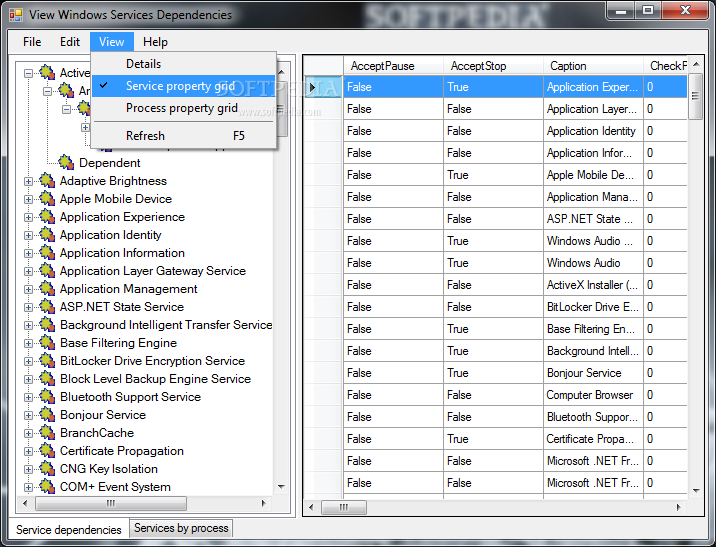Click the COM+ Event System icon

pyautogui.click(x=47, y=487)
